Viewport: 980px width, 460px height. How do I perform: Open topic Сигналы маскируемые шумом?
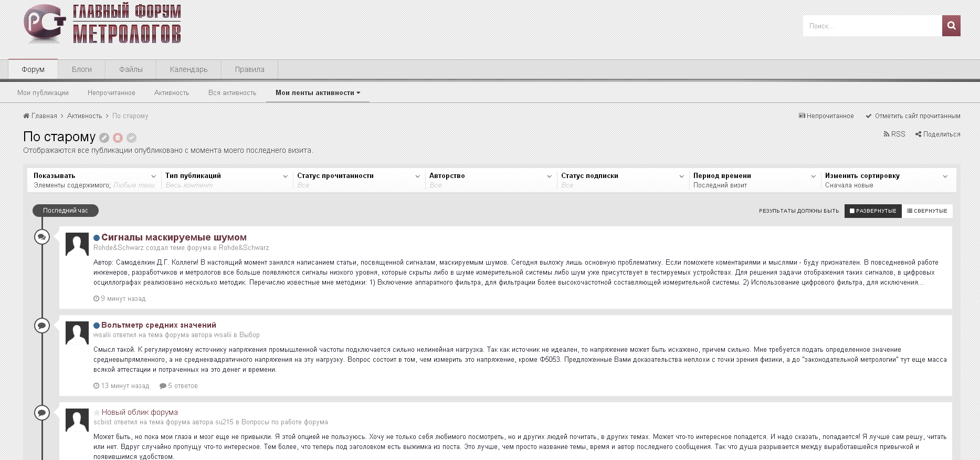pyautogui.click(x=174, y=237)
